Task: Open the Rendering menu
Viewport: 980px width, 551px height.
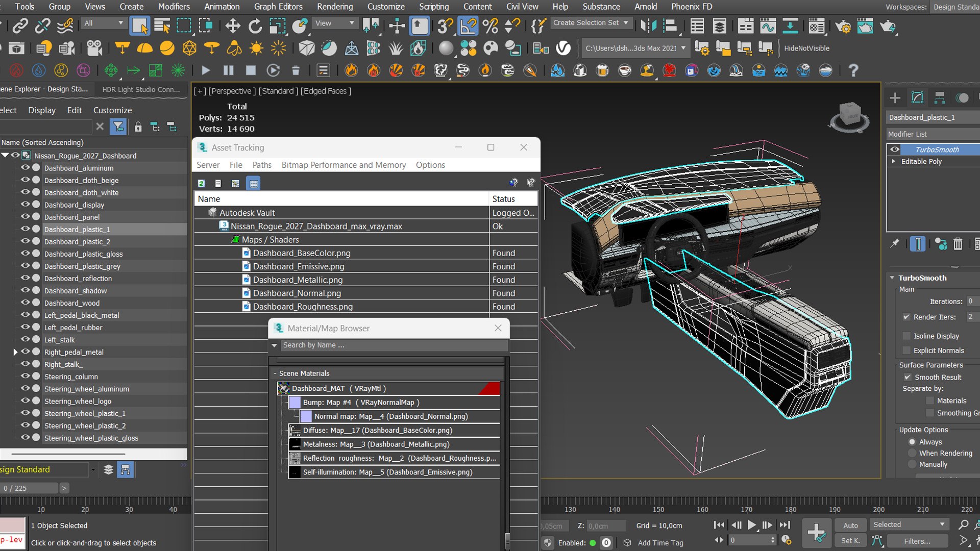Action: (x=335, y=7)
